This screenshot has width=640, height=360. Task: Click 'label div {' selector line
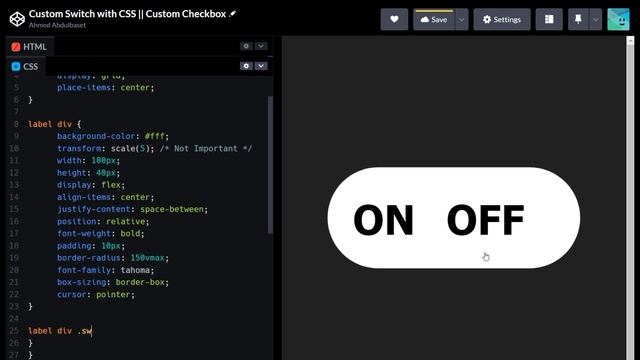click(55, 124)
